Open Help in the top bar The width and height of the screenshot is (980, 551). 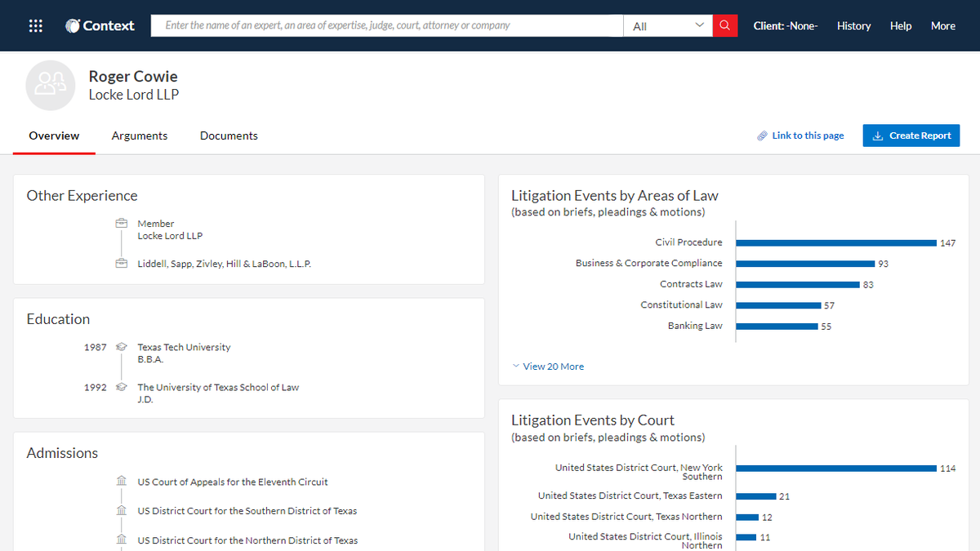(901, 25)
